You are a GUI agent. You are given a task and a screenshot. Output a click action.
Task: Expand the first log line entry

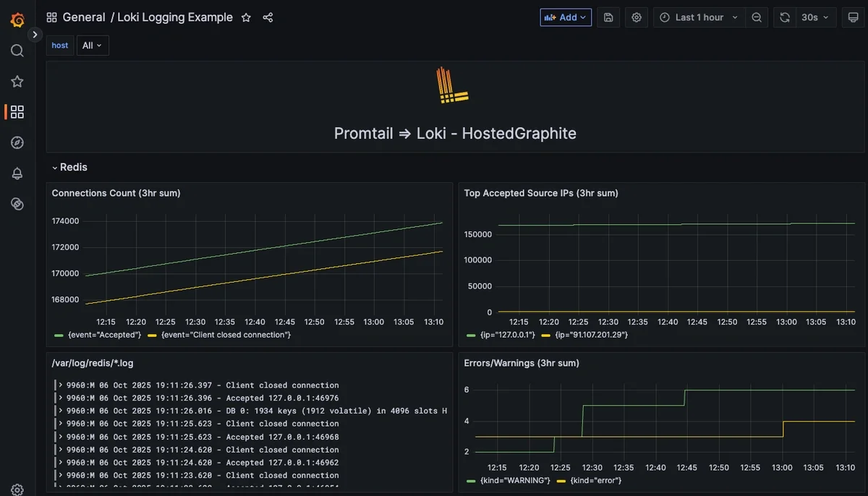pyautogui.click(x=61, y=385)
